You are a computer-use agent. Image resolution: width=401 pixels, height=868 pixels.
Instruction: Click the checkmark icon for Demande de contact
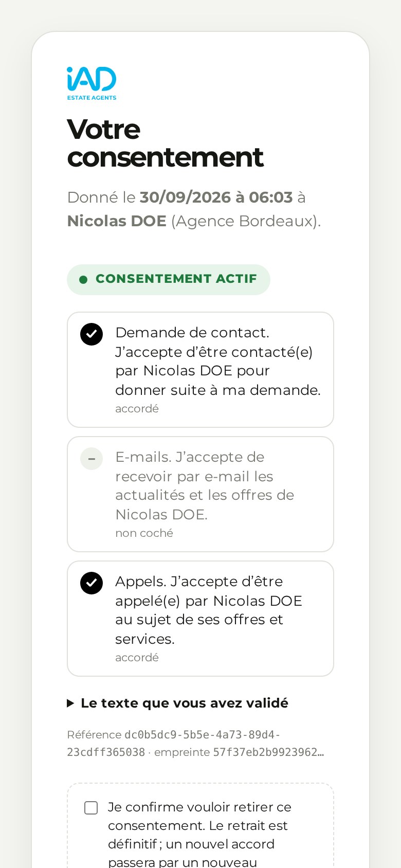[92, 334]
